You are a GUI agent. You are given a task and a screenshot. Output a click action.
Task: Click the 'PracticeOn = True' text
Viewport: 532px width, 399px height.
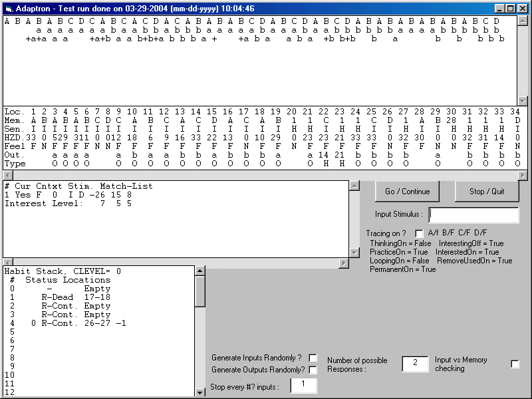pos(398,252)
